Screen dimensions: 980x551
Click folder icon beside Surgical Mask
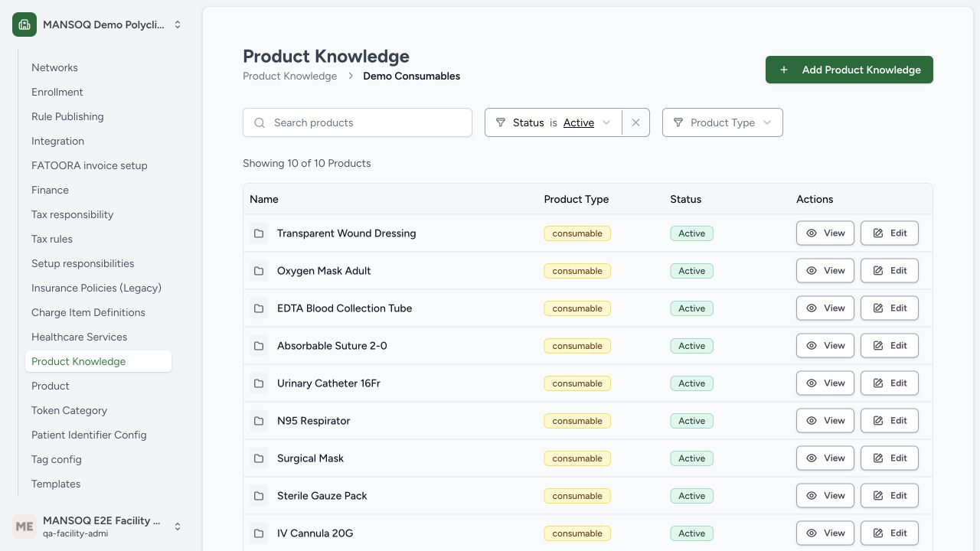coord(259,458)
